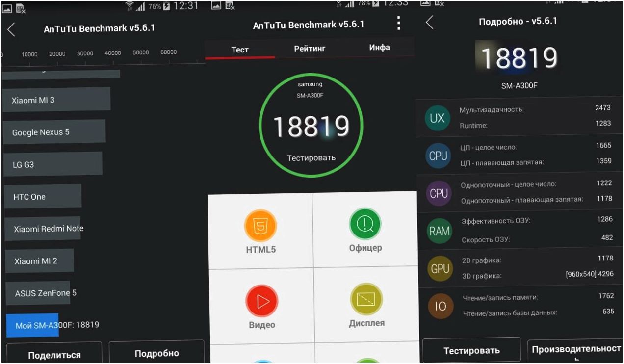Tap 3D графика score row
Viewport: 624px width, 364px height.
pyautogui.click(x=537, y=275)
